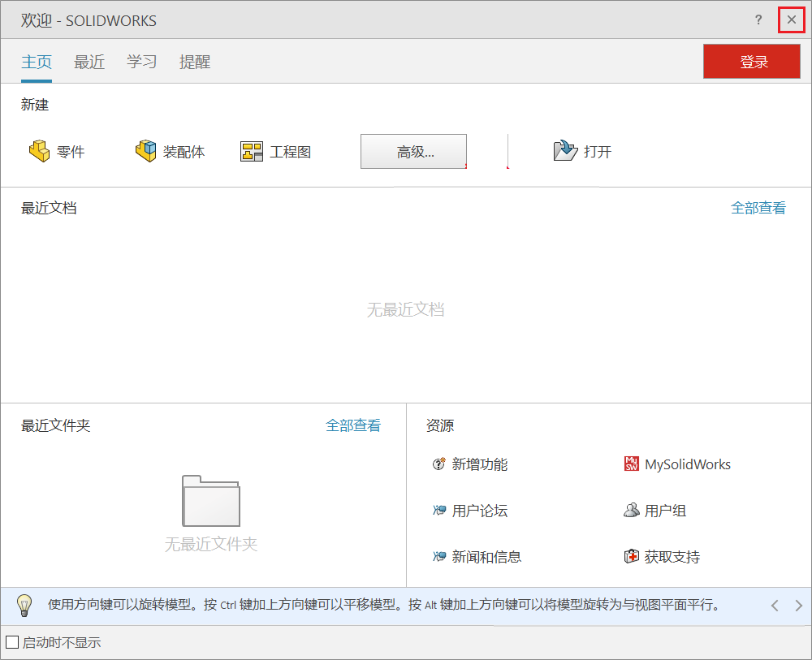Open the 高级... advanced new document dialog

point(413,151)
